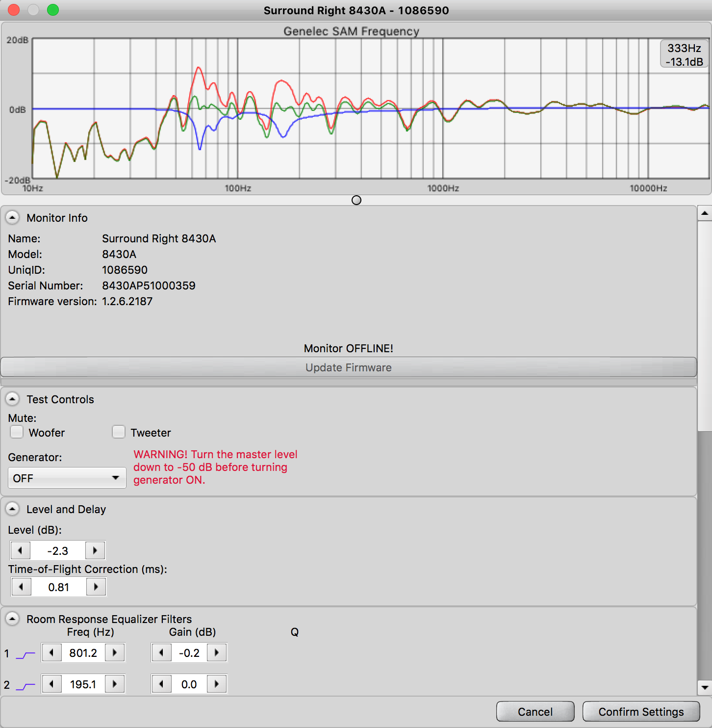This screenshot has width=712, height=728.
Task: Click the Time-of-Flight value 0.81
Action: [59, 587]
